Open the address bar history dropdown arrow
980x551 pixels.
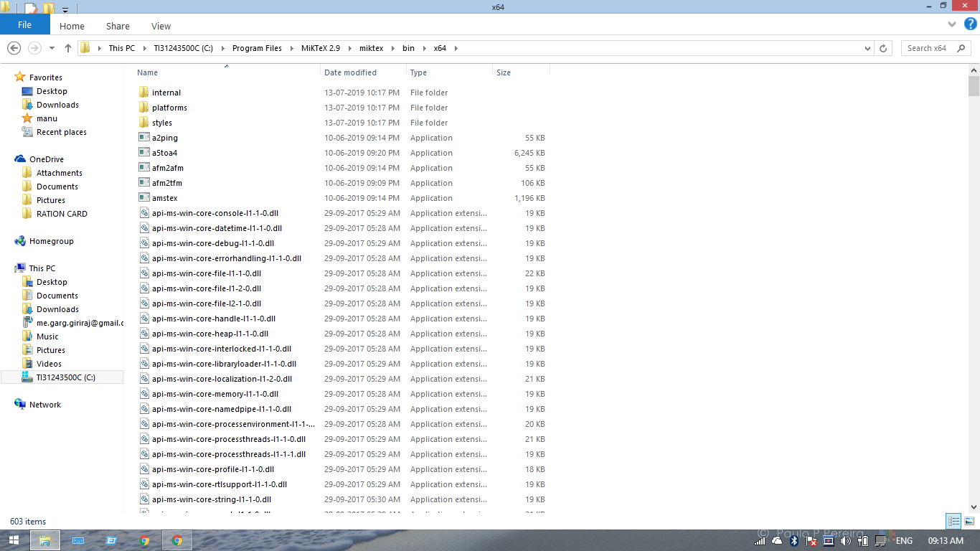[x=867, y=48]
